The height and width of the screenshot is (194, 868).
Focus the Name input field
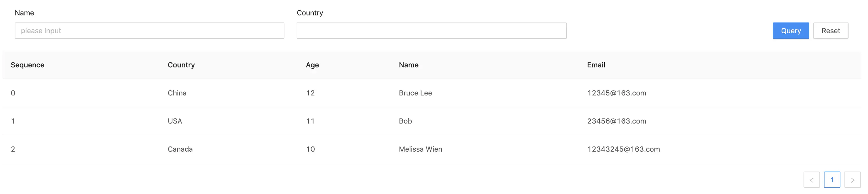pyautogui.click(x=149, y=31)
